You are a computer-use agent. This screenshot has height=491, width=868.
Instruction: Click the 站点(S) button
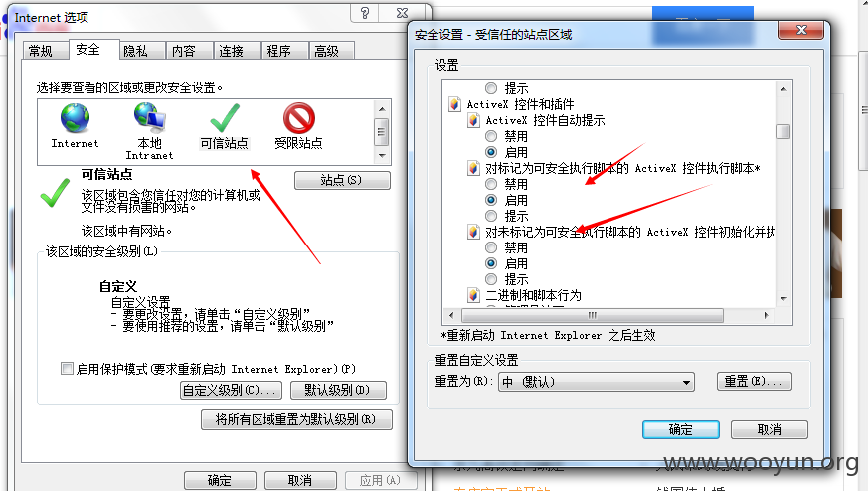342,180
